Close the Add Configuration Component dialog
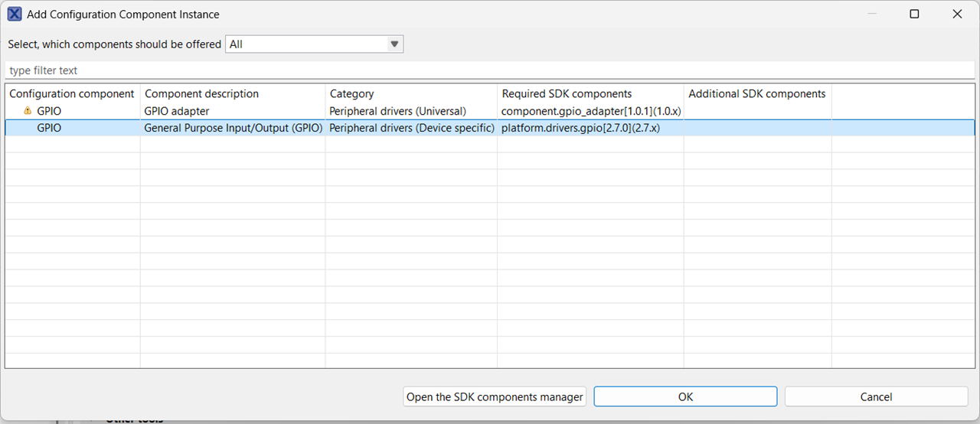This screenshot has height=424, width=980. (x=957, y=15)
